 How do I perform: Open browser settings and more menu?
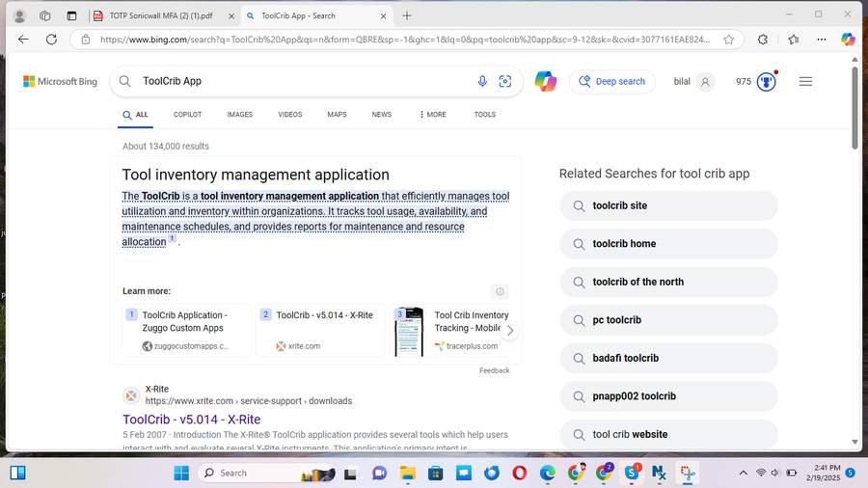click(x=822, y=40)
